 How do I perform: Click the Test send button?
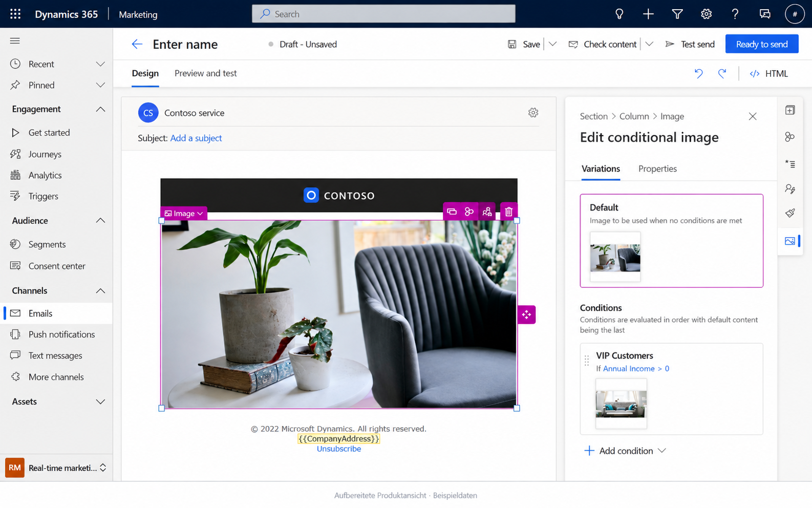pos(690,44)
